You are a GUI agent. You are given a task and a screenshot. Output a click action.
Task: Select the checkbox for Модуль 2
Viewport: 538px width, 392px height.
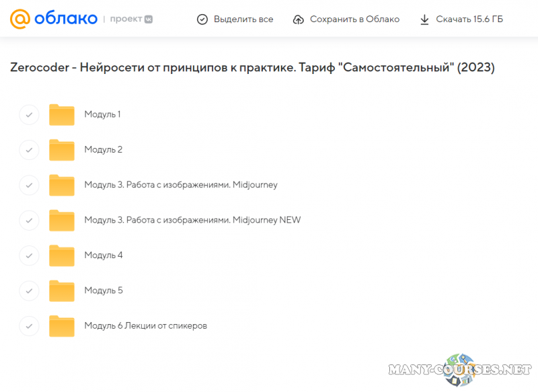29,150
